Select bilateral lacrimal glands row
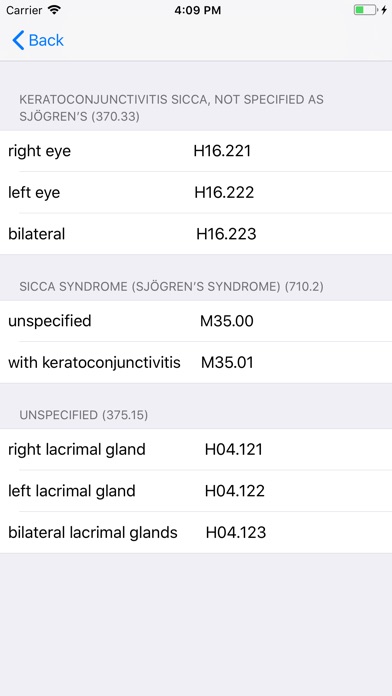This screenshot has width=392, height=696. click(196, 532)
